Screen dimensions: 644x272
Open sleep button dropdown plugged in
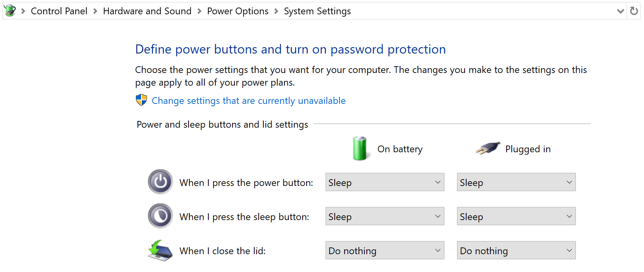[x=516, y=216]
